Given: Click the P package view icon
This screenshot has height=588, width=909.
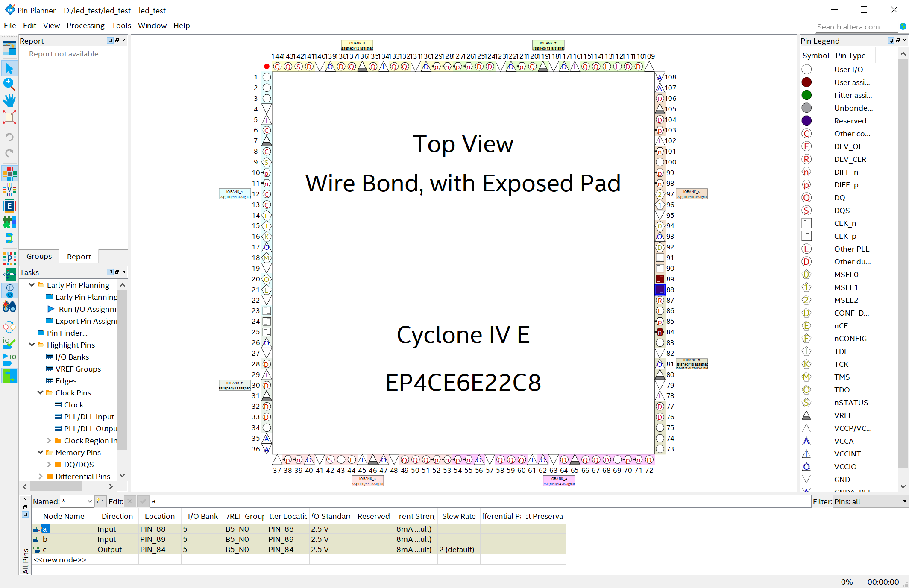Looking at the screenshot, I should pyautogui.click(x=9, y=259).
